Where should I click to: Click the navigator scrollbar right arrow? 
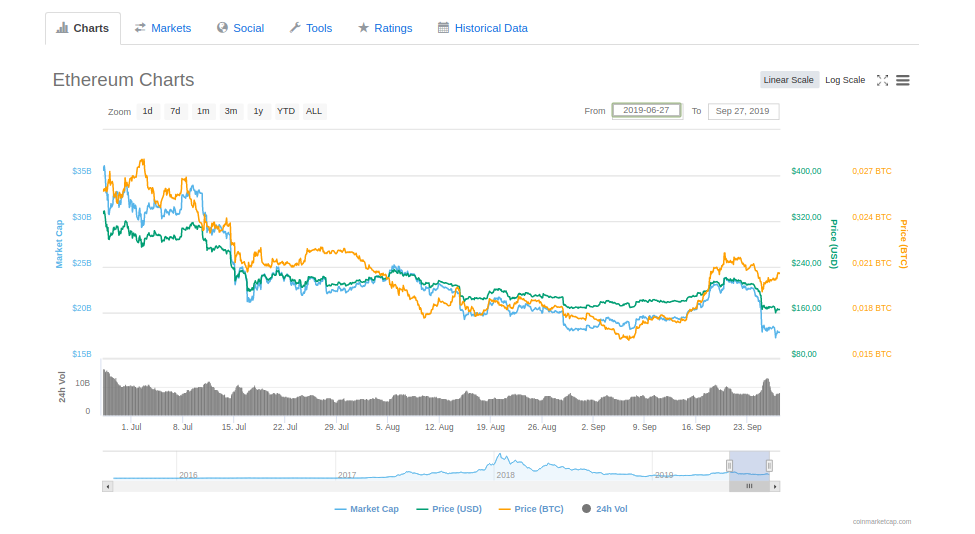(775, 487)
